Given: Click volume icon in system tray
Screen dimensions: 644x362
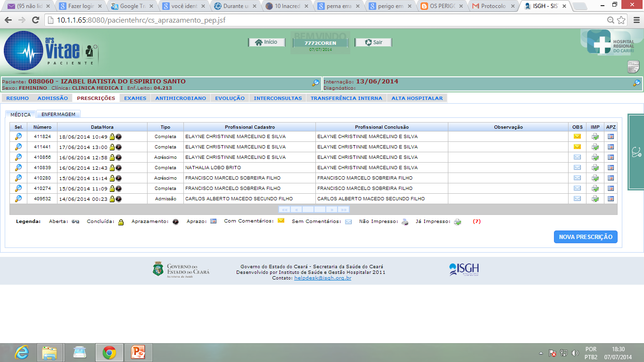Looking at the screenshot, I should point(575,353).
